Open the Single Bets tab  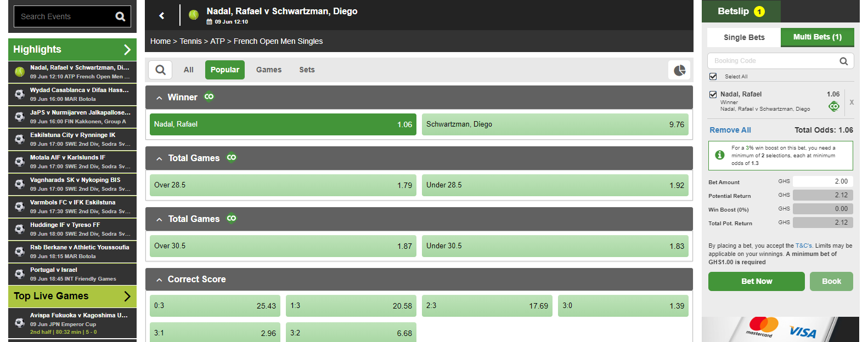click(x=743, y=37)
